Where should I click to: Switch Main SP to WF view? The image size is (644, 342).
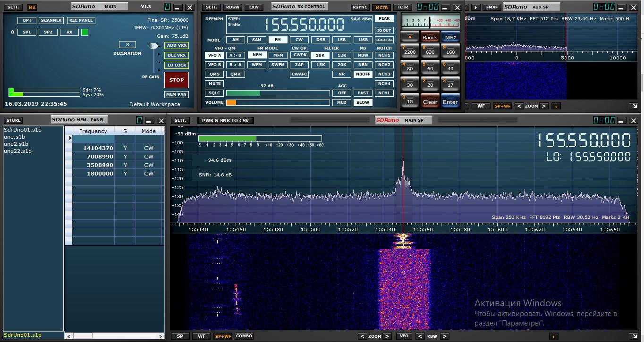201,336
